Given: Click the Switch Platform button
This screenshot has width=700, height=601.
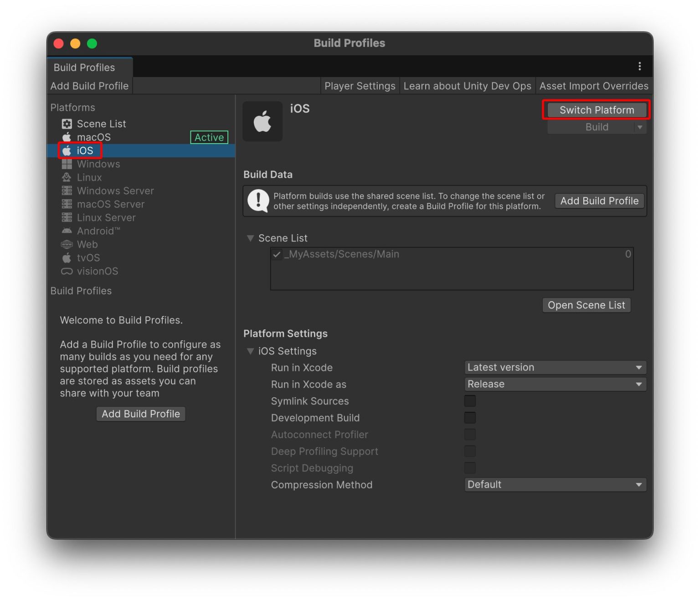Looking at the screenshot, I should pos(596,109).
